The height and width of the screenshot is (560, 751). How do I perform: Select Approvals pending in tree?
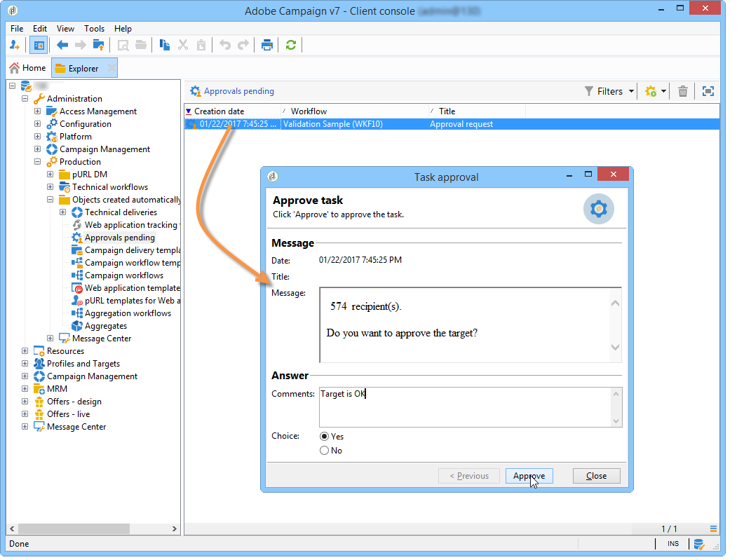[120, 238]
